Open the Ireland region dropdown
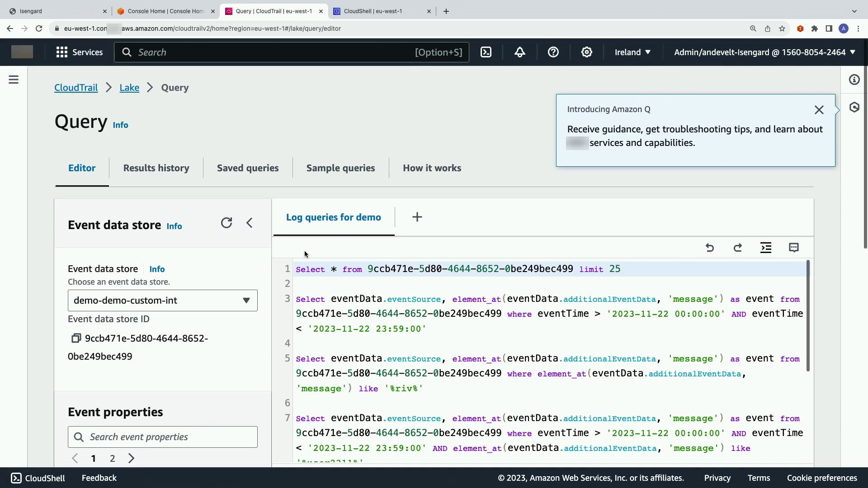The width and height of the screenshot is (868, 488). [x=632, y=52]
